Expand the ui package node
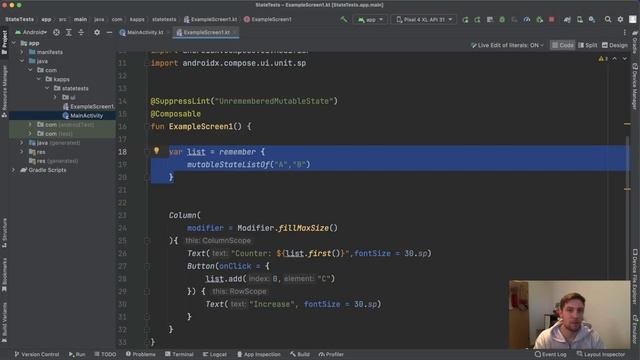640x360 pixels. (55, 97)
